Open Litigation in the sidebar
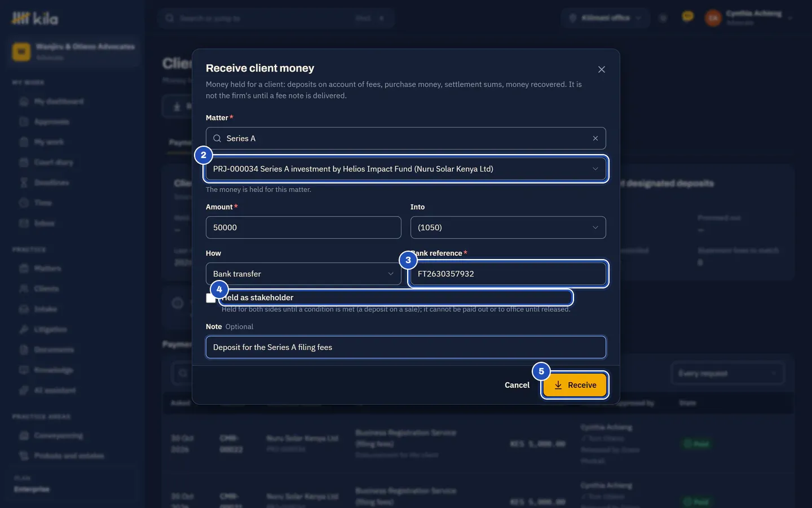812x508 pixels. click(51, 330)
